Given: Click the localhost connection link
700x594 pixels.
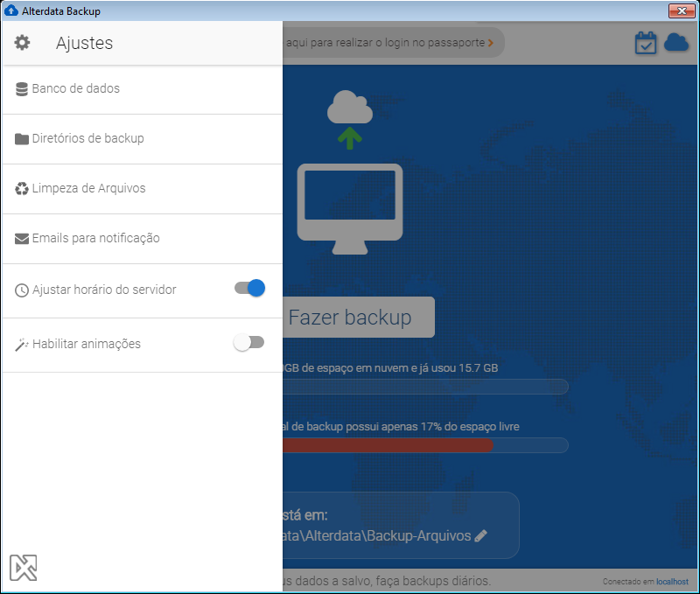Looking at the screenshot, I should point(672,582).
